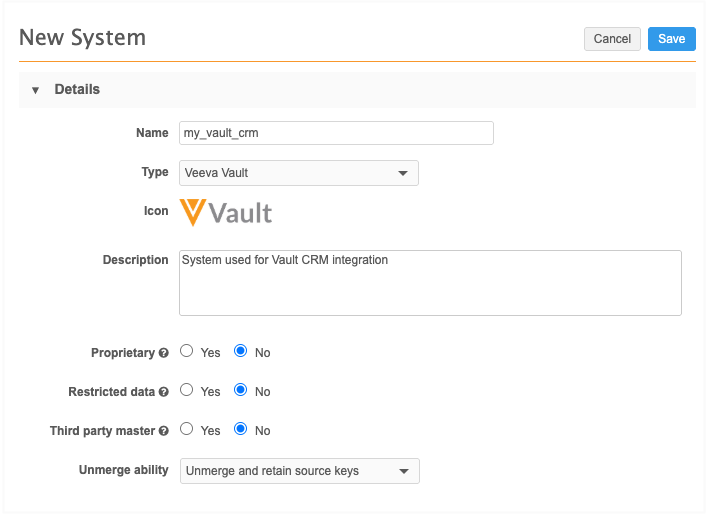Viewport: 710px width, 516px height.
Task: Select No for Proprietary
Action: pyautogui.click(x=240, y=351)
